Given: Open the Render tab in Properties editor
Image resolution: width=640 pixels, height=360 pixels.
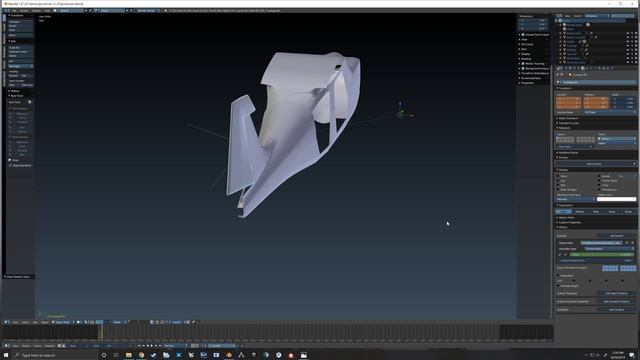Looking at the screenshot, I should (x=566, y=68).
